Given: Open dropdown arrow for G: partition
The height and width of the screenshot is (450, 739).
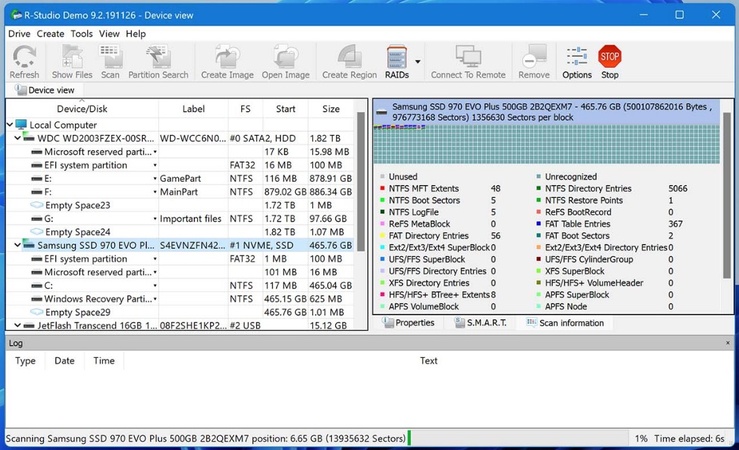Looking at the screenshot, I should pos(155,219).
